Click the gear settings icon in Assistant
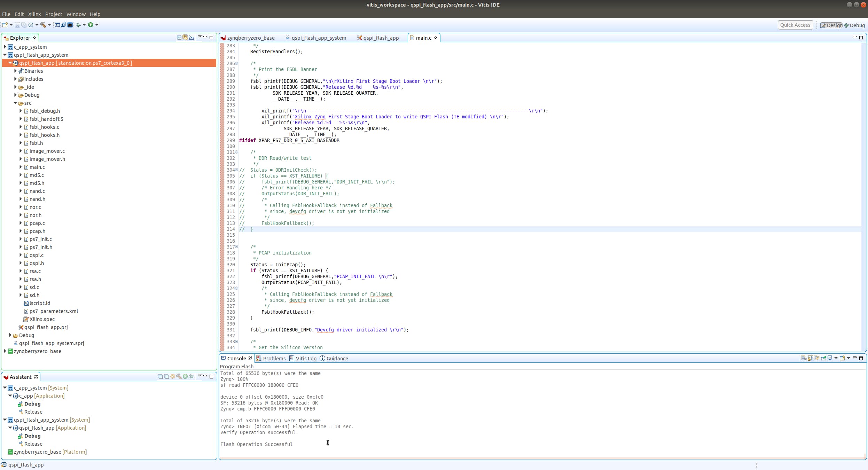 173,377
